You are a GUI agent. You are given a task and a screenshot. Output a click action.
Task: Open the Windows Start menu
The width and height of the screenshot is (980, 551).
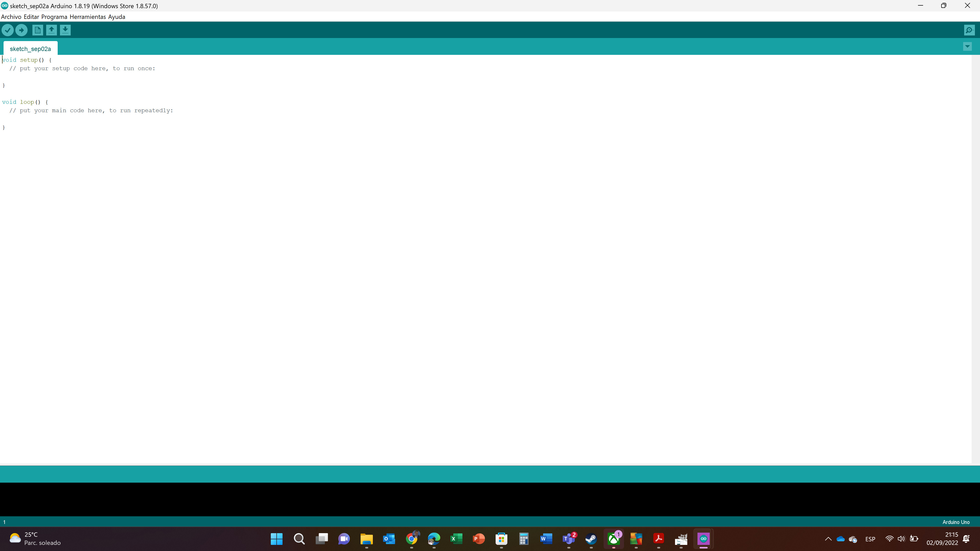point(277,539)
